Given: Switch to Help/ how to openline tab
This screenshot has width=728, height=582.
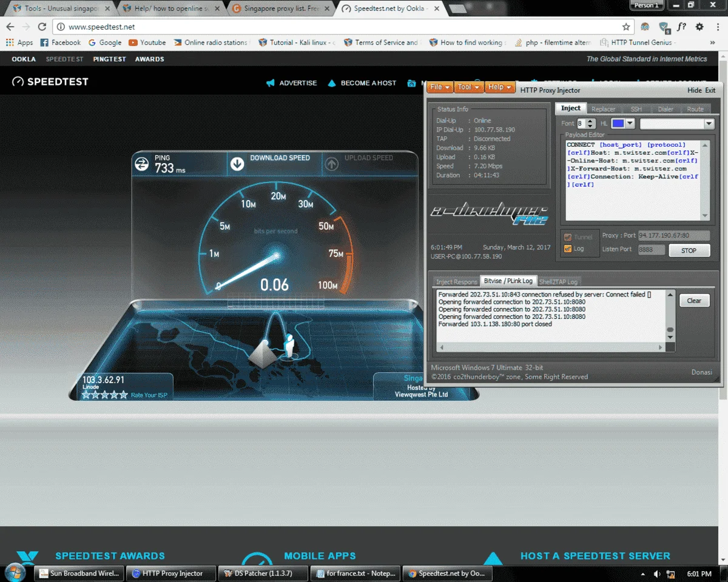Looking at the screenshot, I should [x=170, y=8].
